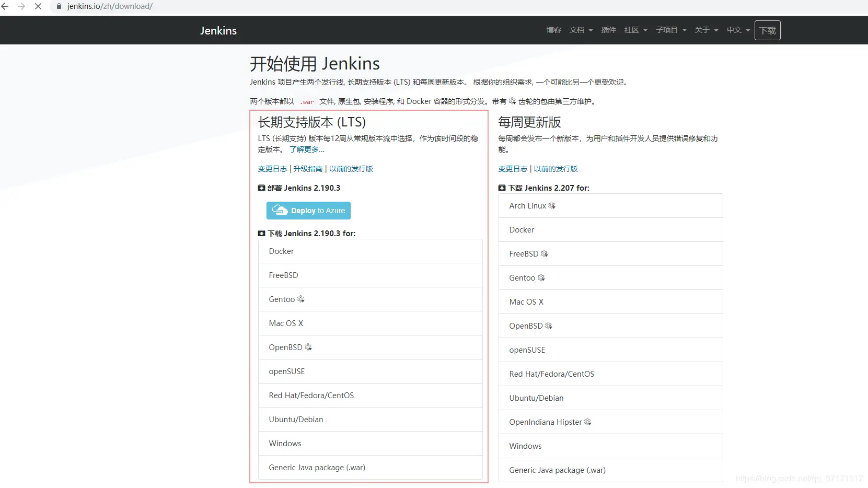Select LTS Generic Java package (.war)

[370, 468]
